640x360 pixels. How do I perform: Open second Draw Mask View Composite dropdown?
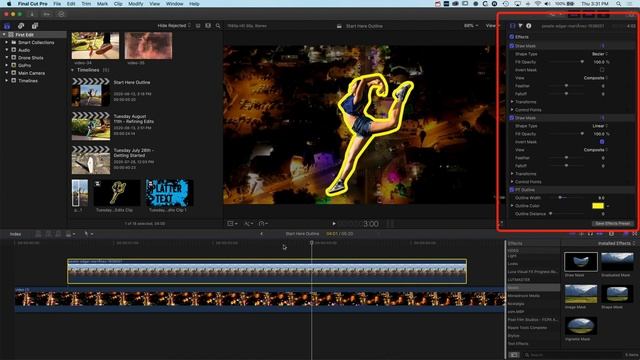coord(596,150)
